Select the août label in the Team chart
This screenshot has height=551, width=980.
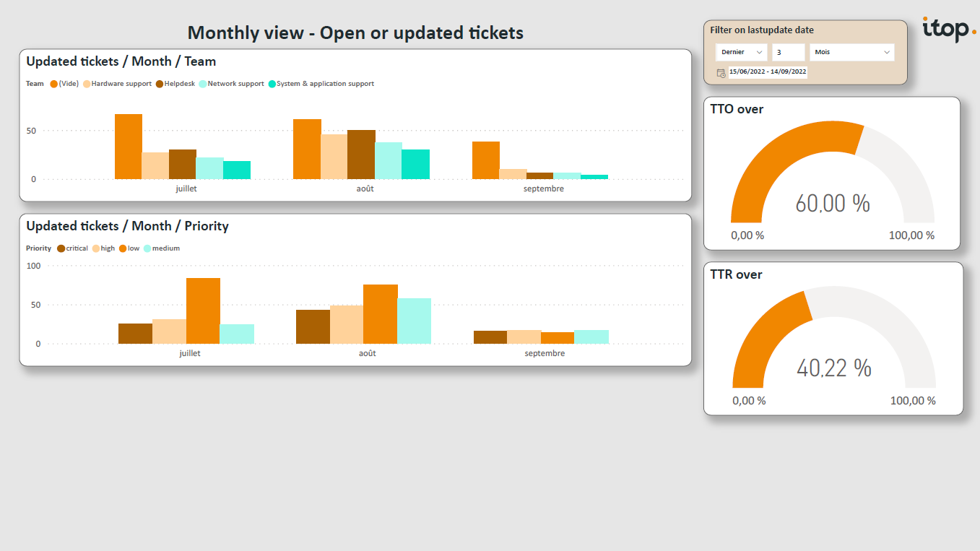365,189
